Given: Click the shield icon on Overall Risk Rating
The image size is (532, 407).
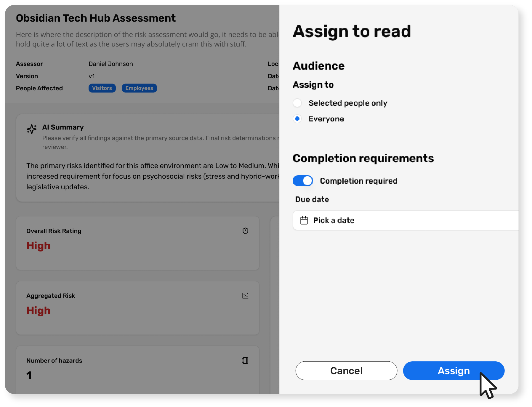Looking at the screenshot, I should coord(245,231).
